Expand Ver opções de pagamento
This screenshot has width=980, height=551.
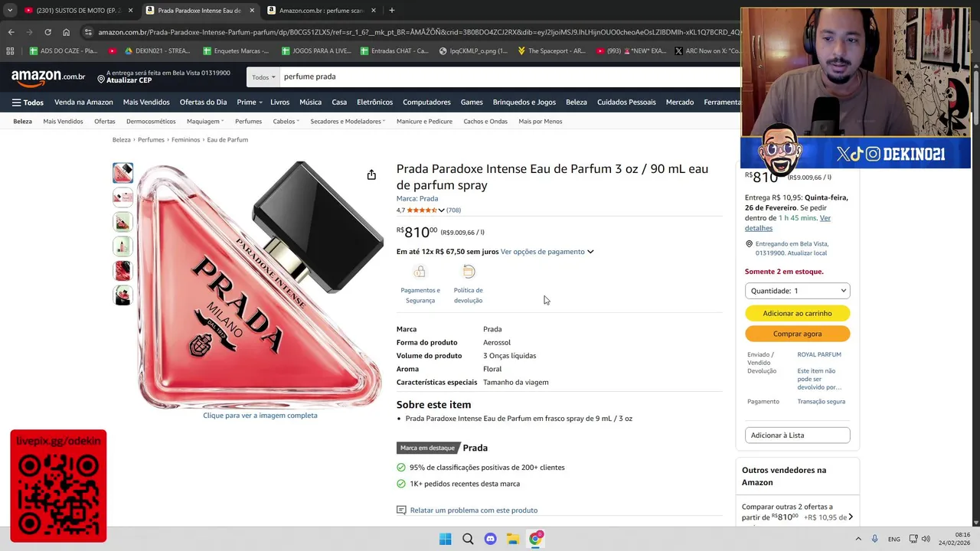point(547,252)
